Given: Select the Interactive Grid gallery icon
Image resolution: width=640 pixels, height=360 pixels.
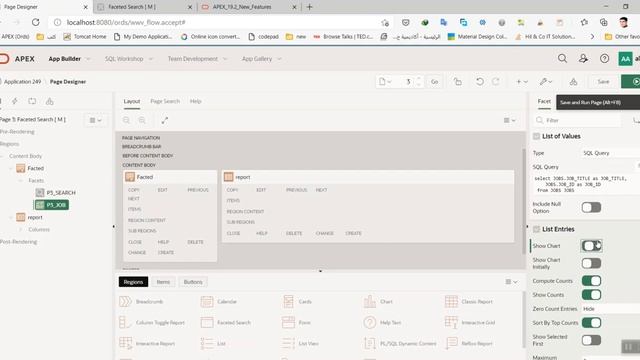Looking at the screenshot, I should 451,322.
